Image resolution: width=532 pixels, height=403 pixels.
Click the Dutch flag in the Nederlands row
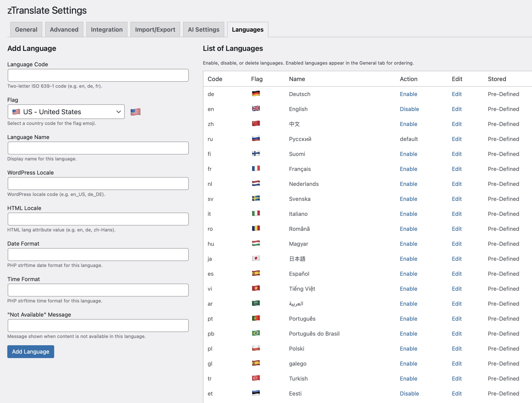pyautogui.click(x=256, y=183)
